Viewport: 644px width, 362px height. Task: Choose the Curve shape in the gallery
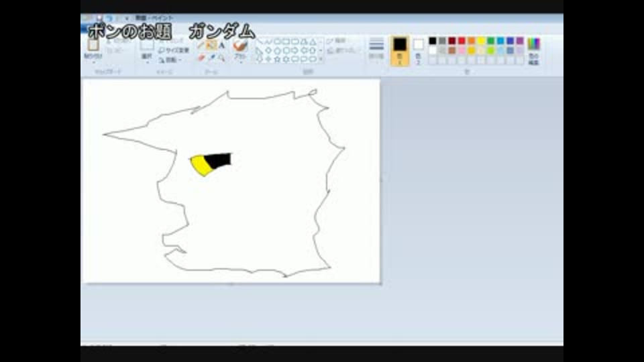pyautogui.click(x=268, y=42)
